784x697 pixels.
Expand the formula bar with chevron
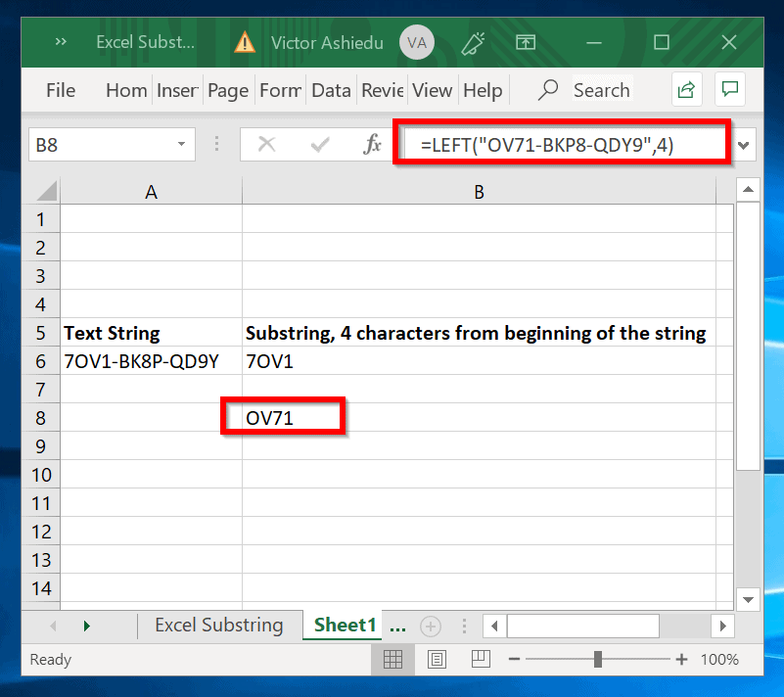tap(745, 146)
